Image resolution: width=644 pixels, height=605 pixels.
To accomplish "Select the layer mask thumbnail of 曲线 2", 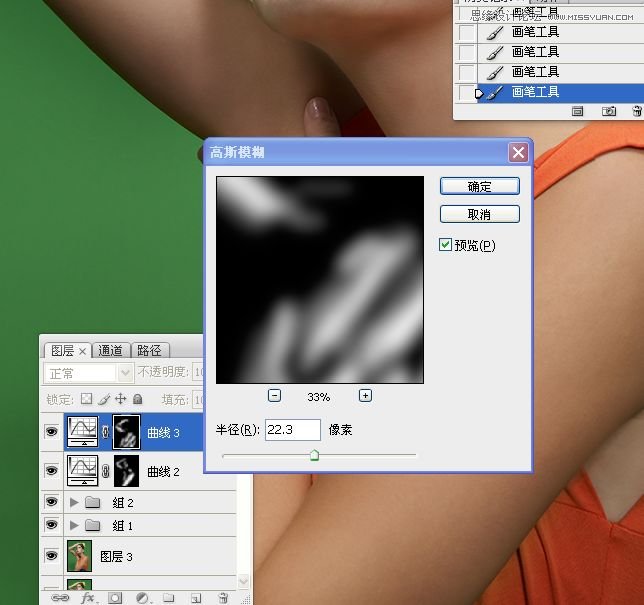I will [x=126, y=471].
